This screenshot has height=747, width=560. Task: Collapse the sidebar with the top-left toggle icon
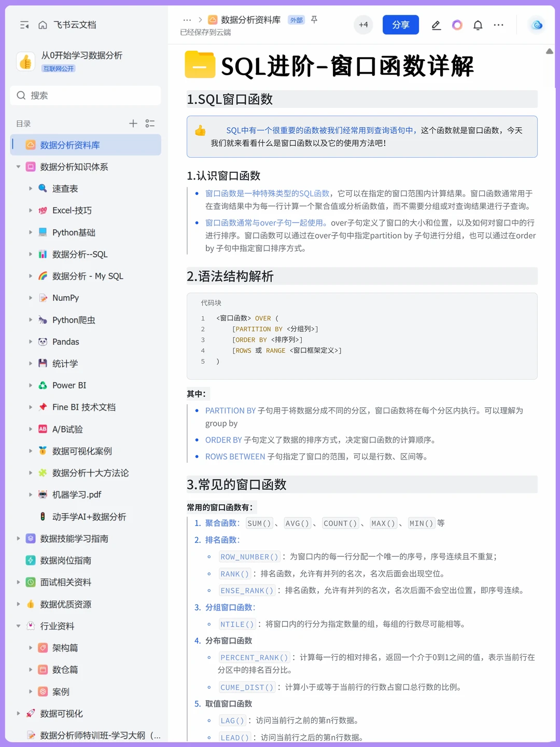[x=24, y=24]
